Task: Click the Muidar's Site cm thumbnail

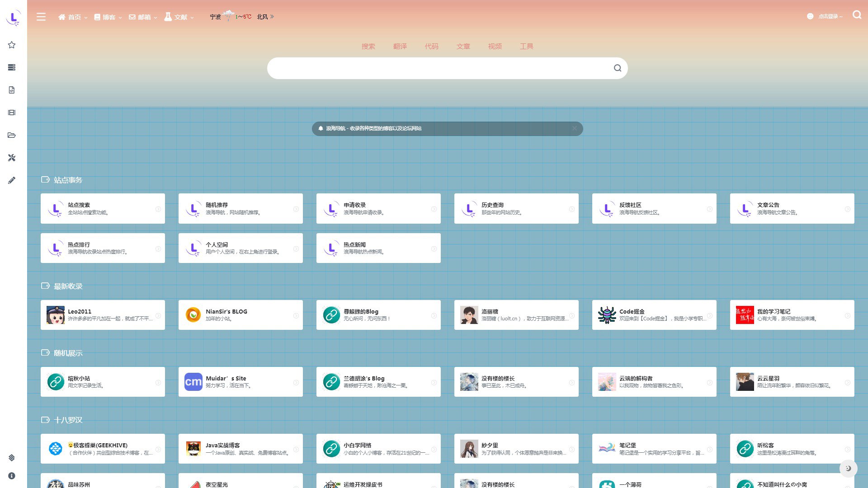Action: (193, 382)
